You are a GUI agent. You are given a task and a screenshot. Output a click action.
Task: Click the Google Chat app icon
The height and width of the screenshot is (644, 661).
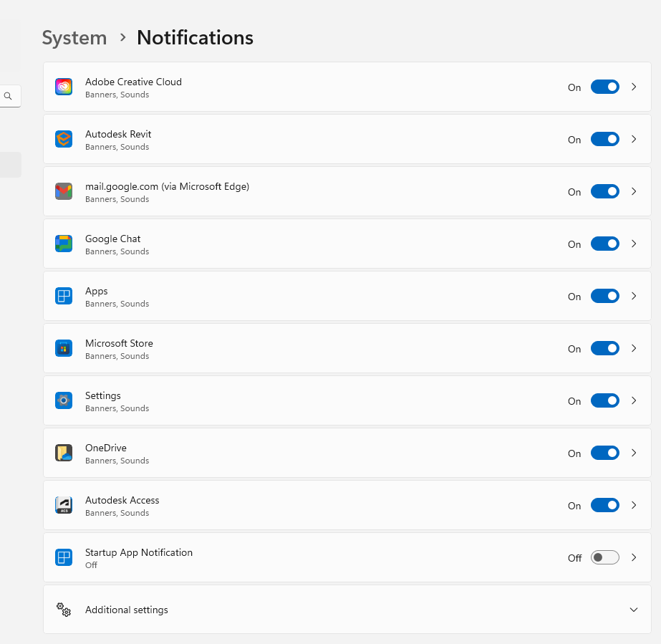click(x=64, y=244)
